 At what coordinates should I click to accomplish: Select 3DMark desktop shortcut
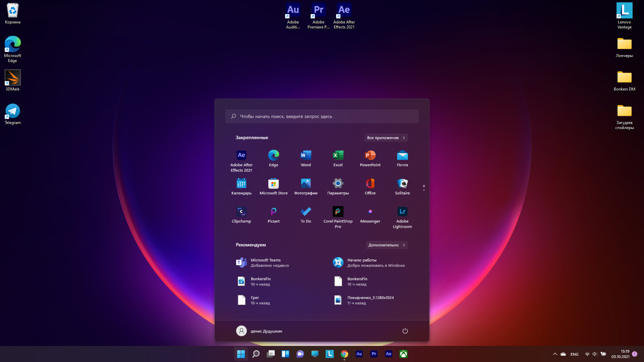pyautogui.click(x=13, y=80)
